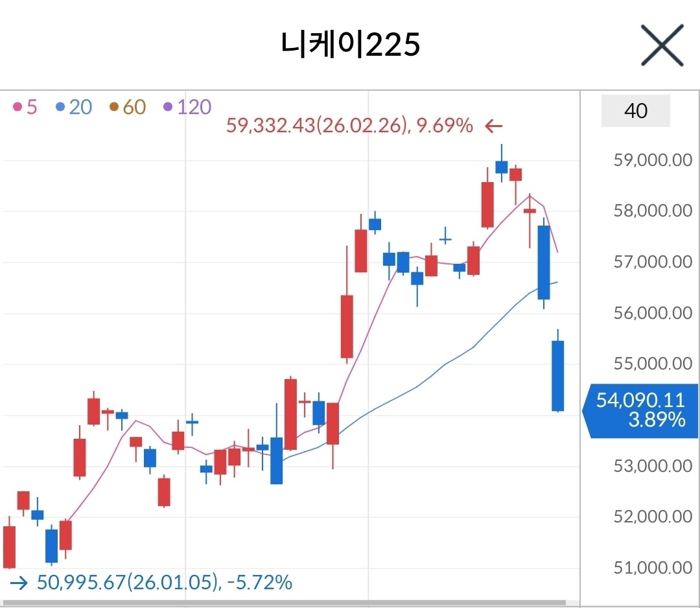Viewport: 700px width, 608px height.
Task: Toggle the 20-day moving average legend
Action: point(74,107)
